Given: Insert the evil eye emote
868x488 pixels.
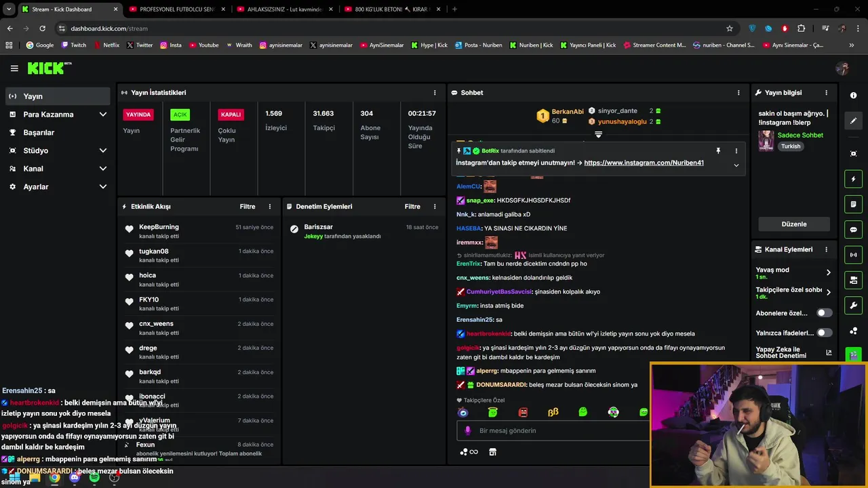Looking at the screenshot, I should pos(463,412).
